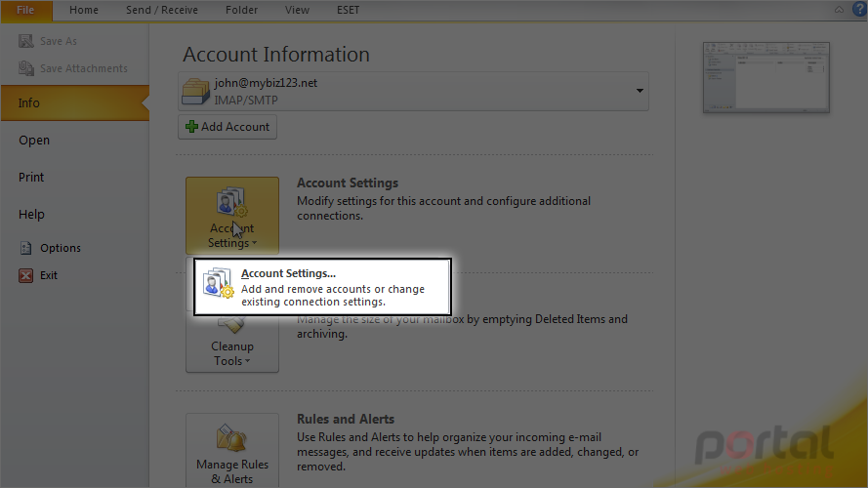Open the Send / Receive tab
868x488 pixels.
pyautogui.click(x=162, y=10)
